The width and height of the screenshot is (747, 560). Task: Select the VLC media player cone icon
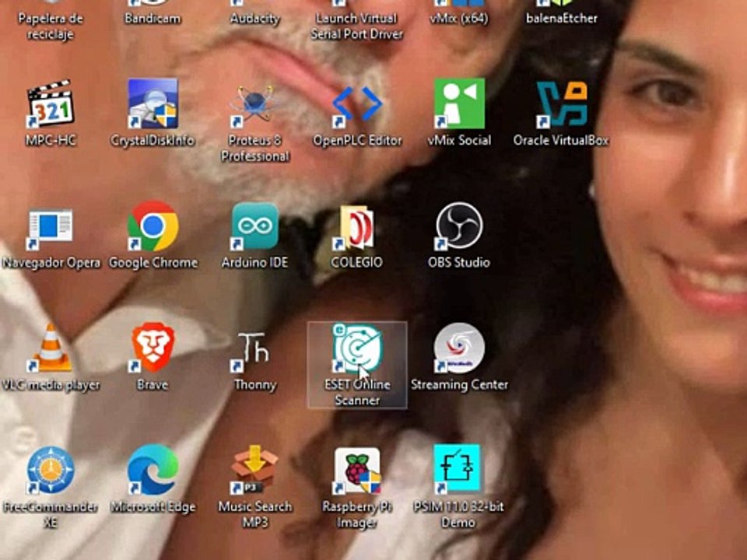tap(51, 348)
